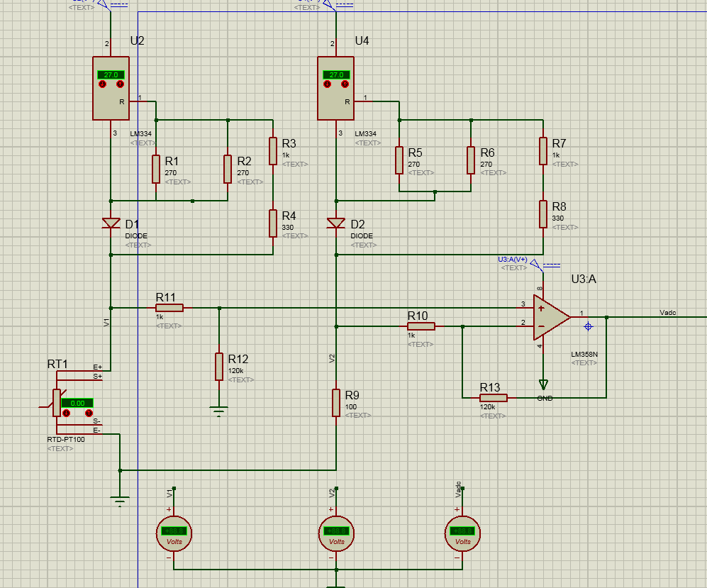The image size is (707, 588).
Task: Select the V1 voltmeter instrument
Action: [x=174, y=534]
